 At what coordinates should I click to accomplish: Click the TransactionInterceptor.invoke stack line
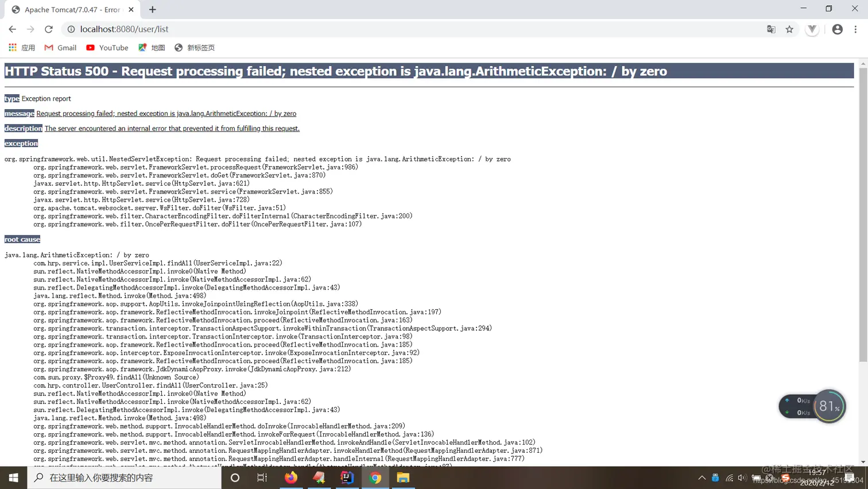[223, 337]
